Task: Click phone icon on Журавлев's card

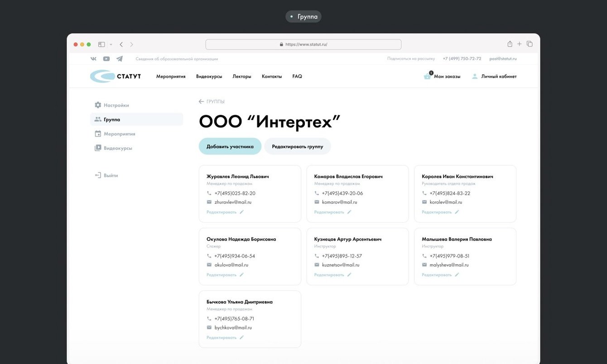Action: point(209,193)
